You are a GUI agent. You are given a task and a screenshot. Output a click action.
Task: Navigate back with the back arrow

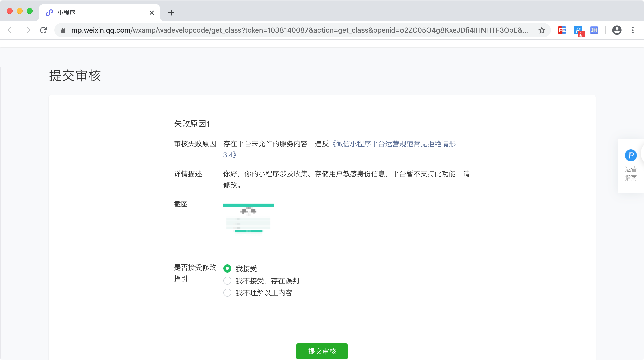coord(11,30)
